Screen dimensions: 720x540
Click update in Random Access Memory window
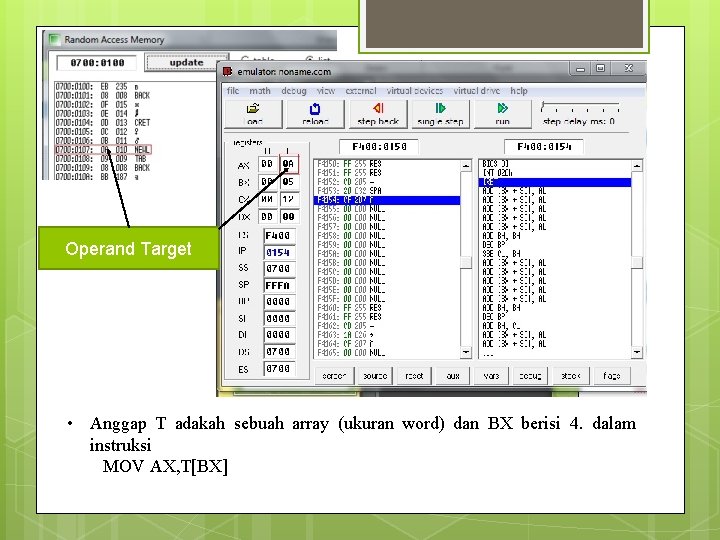pos(186,62)
